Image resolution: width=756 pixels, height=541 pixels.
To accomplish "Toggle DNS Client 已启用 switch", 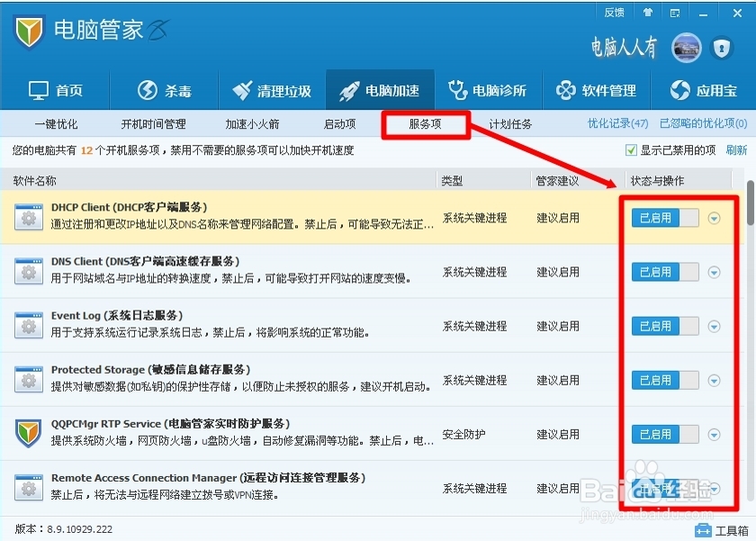I will tap(665, 272).
